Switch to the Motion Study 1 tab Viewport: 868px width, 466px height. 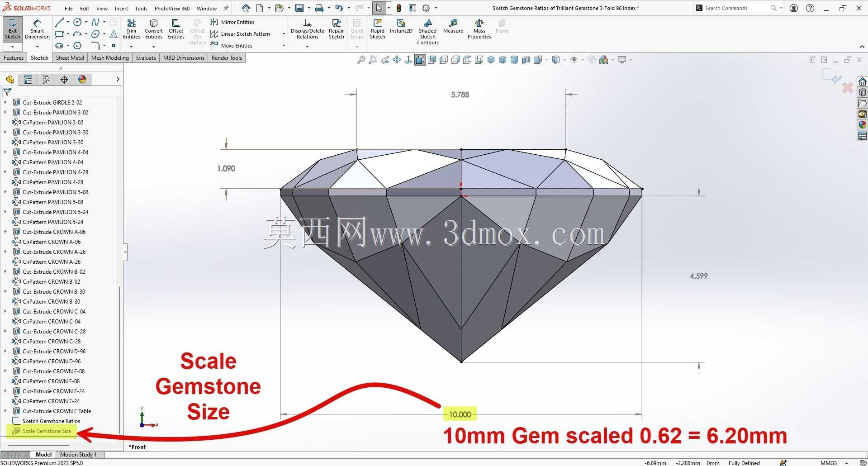(78, 455)
